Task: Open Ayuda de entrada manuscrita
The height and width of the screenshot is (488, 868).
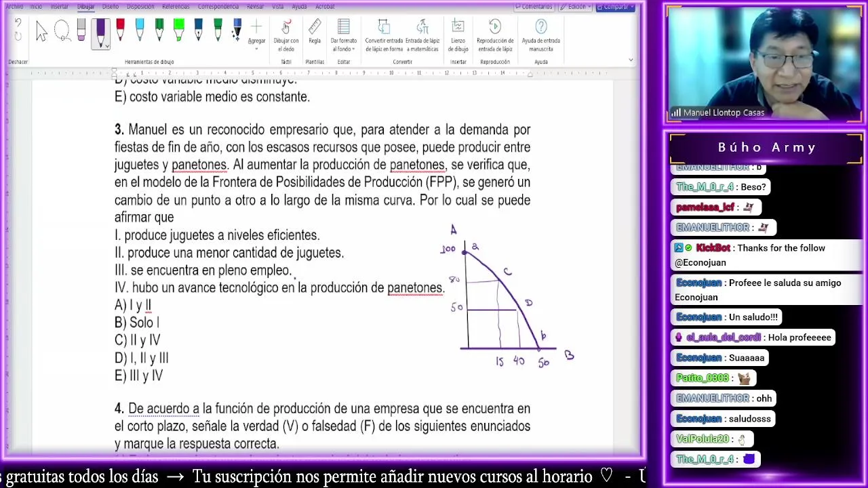Action: pos(541,36)
